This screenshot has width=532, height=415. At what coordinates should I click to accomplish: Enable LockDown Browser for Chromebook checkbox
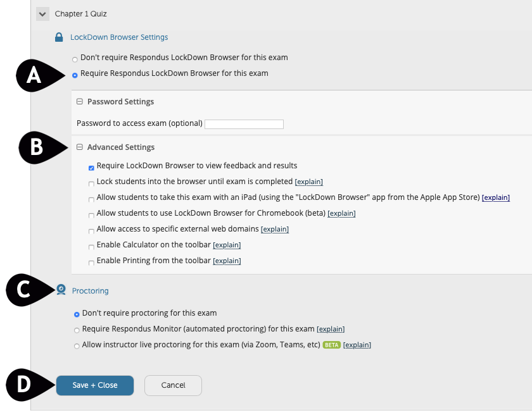coord(92,215)
